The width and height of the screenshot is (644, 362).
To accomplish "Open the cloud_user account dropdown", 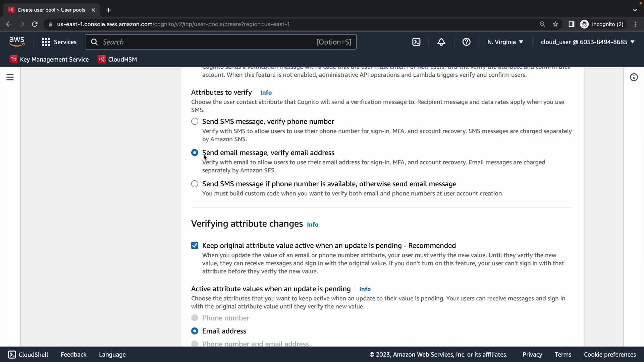I will point(587,42).
